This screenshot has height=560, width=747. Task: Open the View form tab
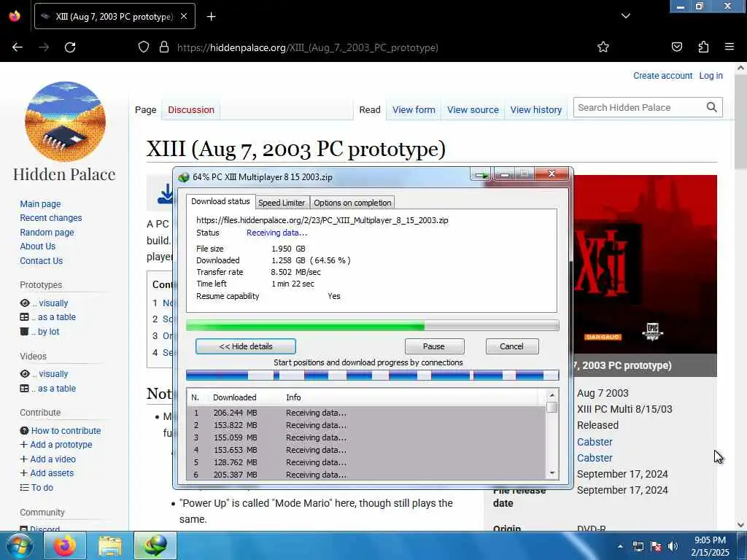(414, 110)
